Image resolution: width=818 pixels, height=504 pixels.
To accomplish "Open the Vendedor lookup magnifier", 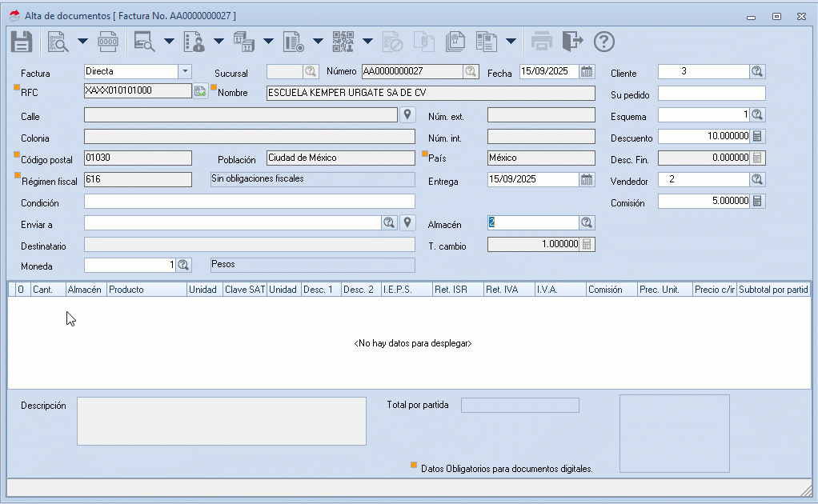I will coord(756,179).
